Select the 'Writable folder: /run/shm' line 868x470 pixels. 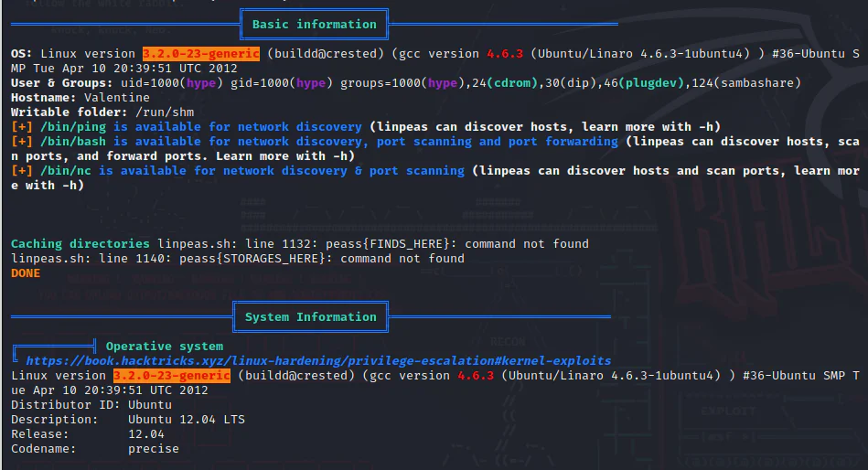click(102, 112)
